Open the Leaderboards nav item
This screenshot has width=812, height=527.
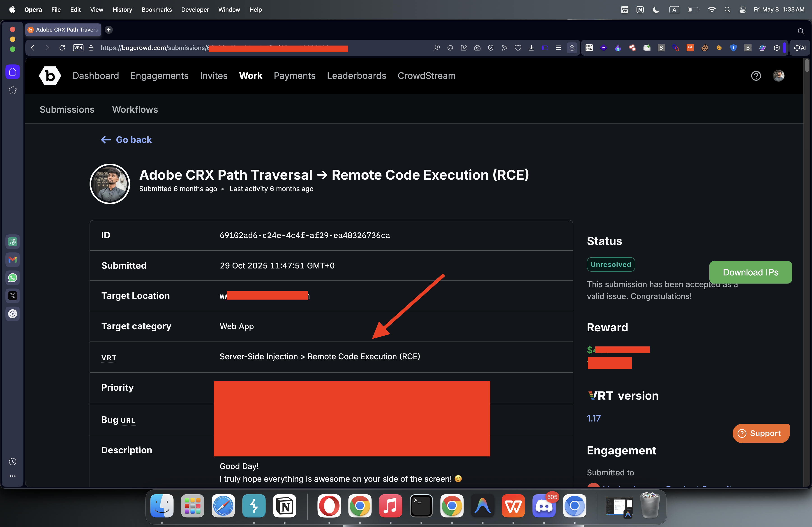tap(356, 76)
